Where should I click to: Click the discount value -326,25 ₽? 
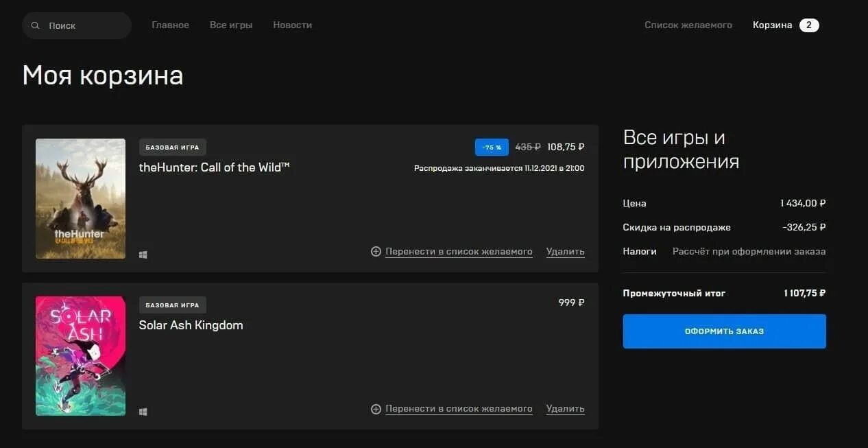point(804,227)
